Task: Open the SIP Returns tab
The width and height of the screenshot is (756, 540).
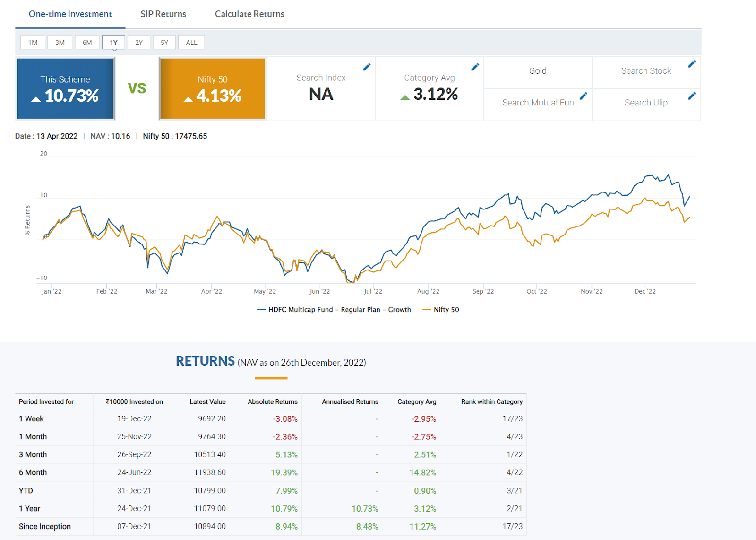Action: [163, 14]
